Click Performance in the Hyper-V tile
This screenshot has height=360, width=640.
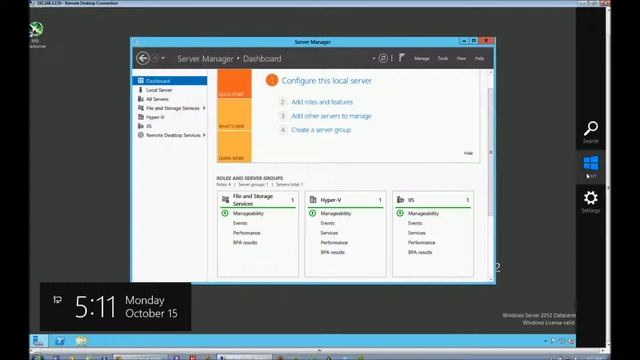334,242
